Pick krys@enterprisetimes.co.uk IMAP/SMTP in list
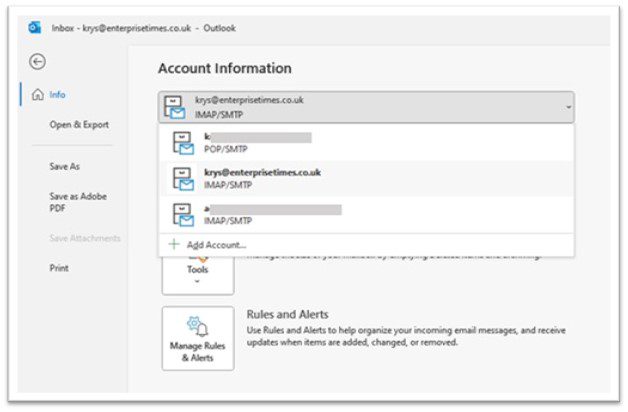628x412 pixels. 366,179
